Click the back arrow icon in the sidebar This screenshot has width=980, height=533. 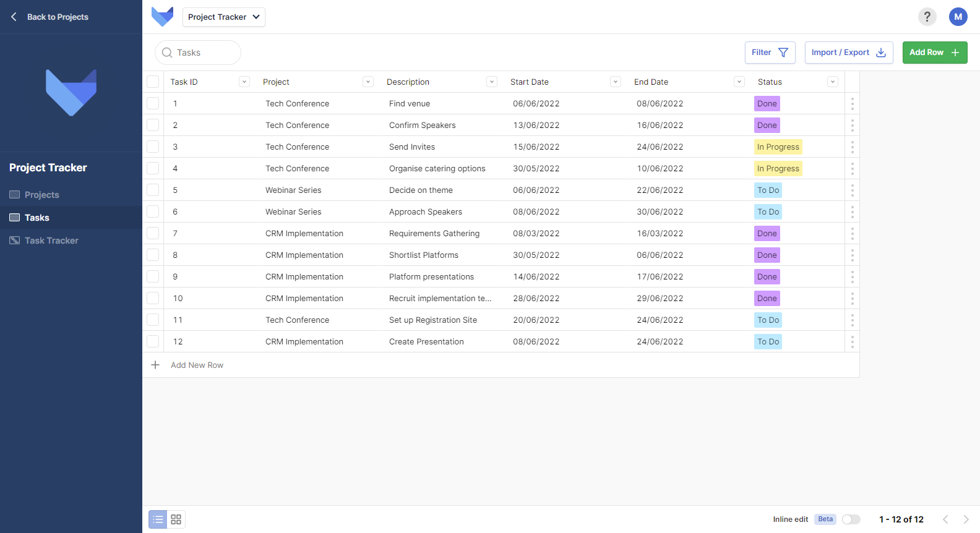click(14, 17)
